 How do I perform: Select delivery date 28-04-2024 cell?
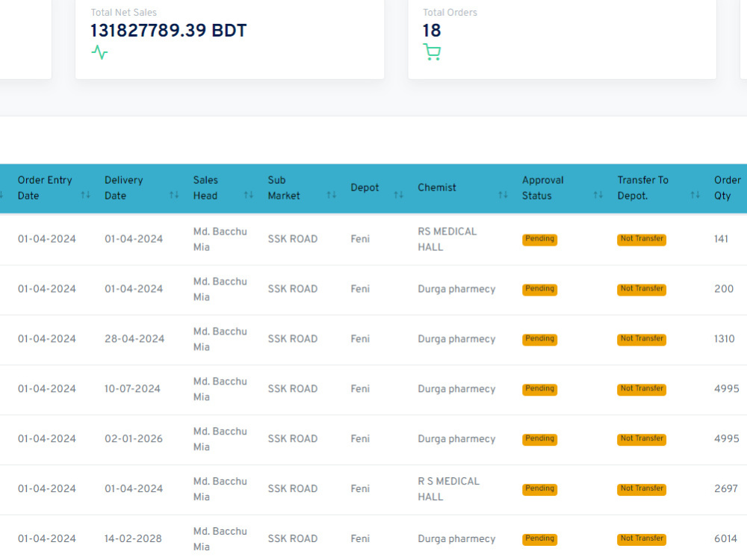click(x=134, y=339)
